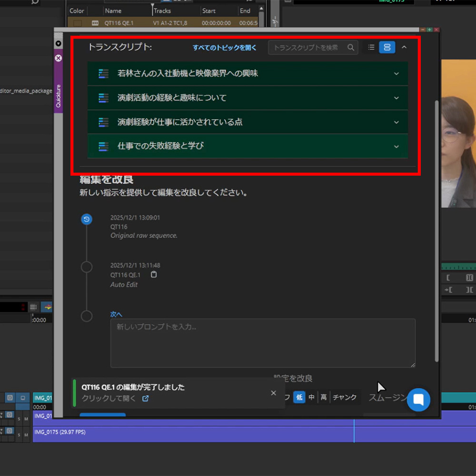Click the external-link icon in the notification
Image resolution: width=476 pixels, height=476 pixels.
pyautogui.click(x=146, y=398)
